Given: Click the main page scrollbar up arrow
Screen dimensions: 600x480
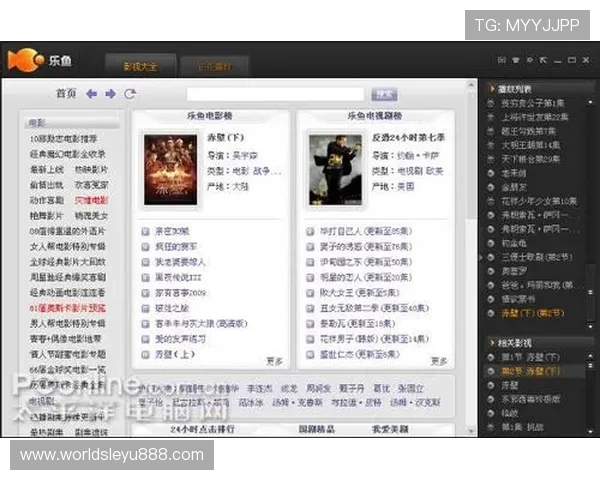Looking at the screenshot, I should 471,85.
